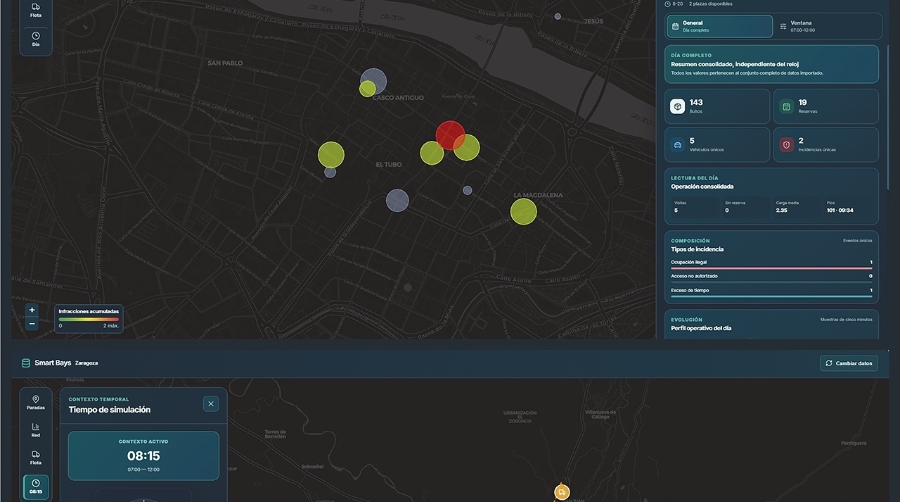Click the Pico 101 · 09:34 value
Screen dimensions: 900x502
pos(840,211)
